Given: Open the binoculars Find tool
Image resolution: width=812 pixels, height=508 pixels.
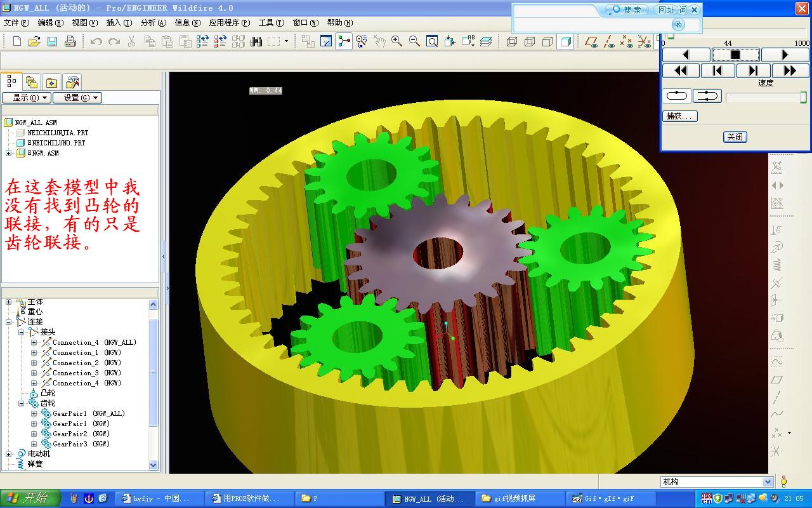Looking at the screenshot, I should pyautogui.click(x=256, y=41).
